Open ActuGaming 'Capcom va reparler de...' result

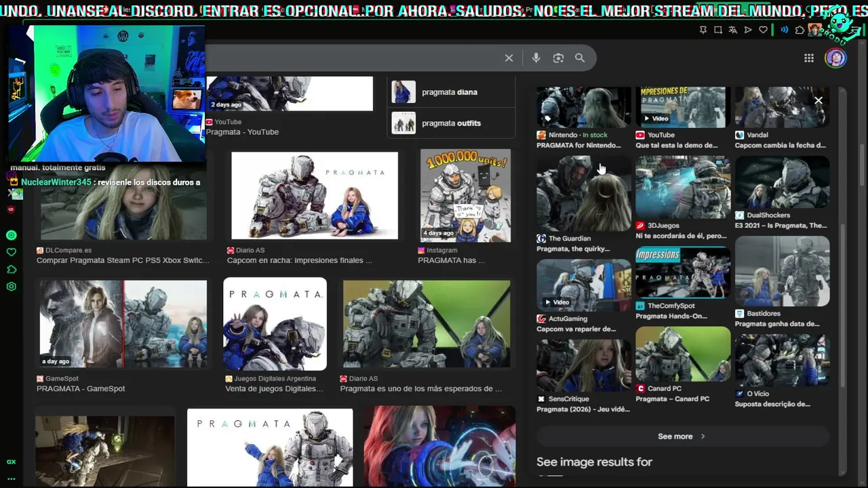click(x=576, y=329)
